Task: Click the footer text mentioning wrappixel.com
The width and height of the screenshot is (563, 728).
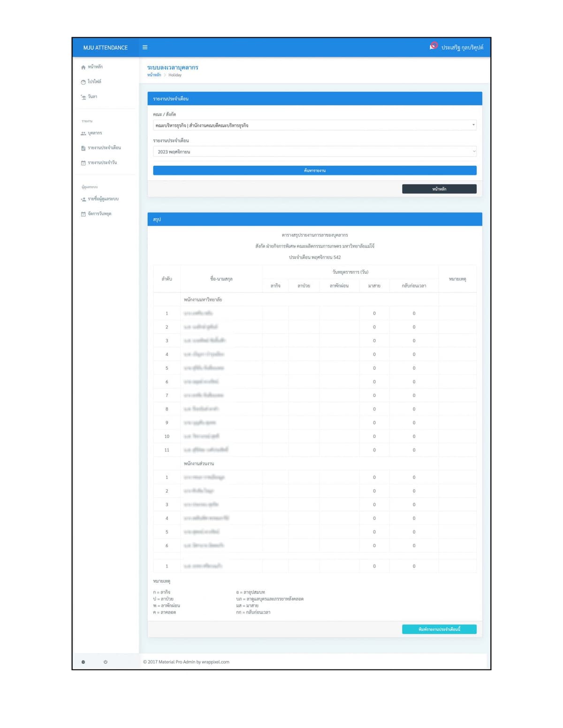Action: [186, 662]
